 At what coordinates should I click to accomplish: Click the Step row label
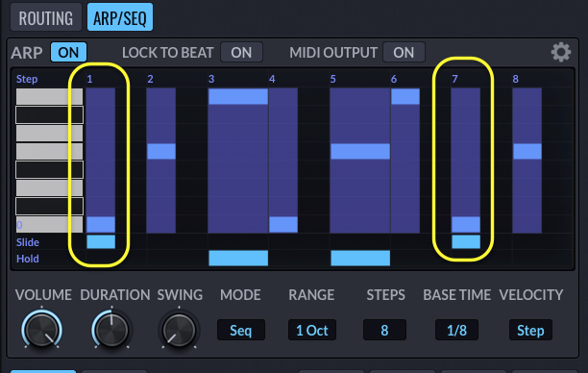(27, 79)
